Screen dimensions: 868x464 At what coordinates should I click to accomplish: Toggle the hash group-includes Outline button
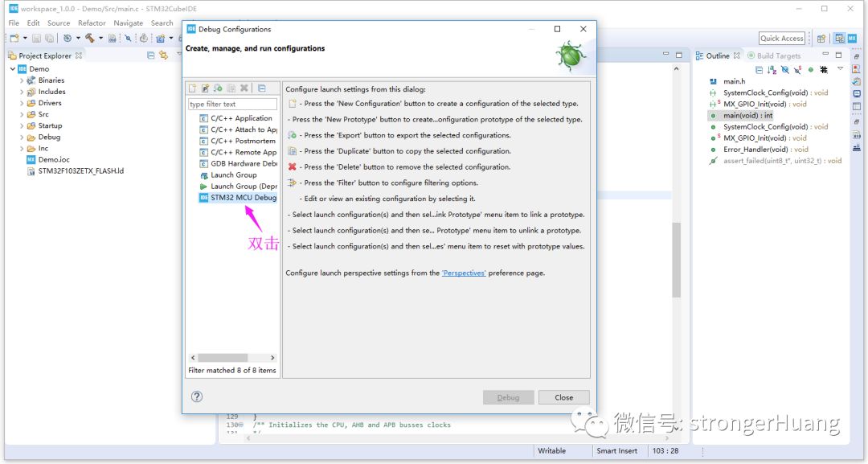click(x=824, y=70)
